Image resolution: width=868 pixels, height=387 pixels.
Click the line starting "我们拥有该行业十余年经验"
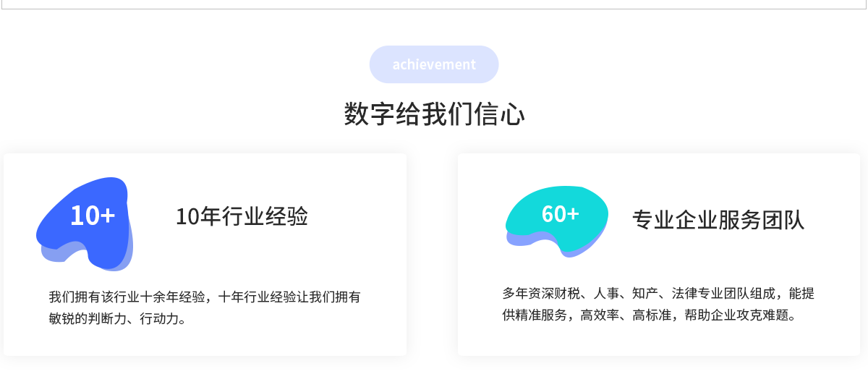205,297
